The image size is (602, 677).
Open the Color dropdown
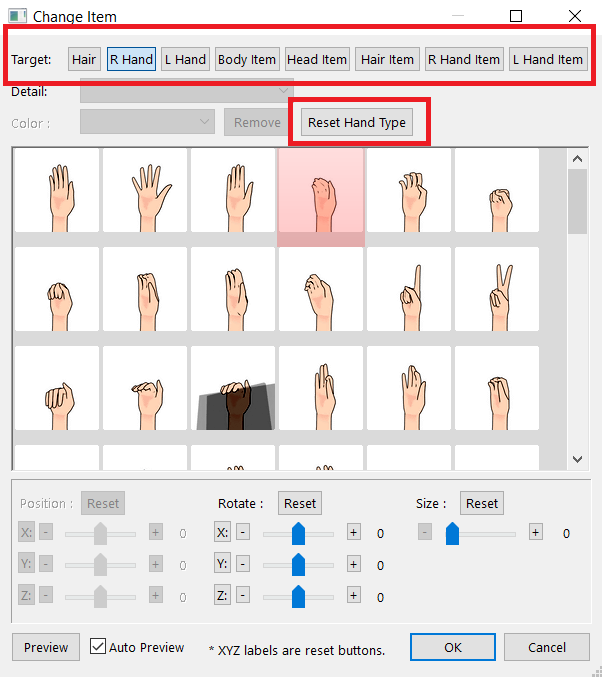coord(147,122)
